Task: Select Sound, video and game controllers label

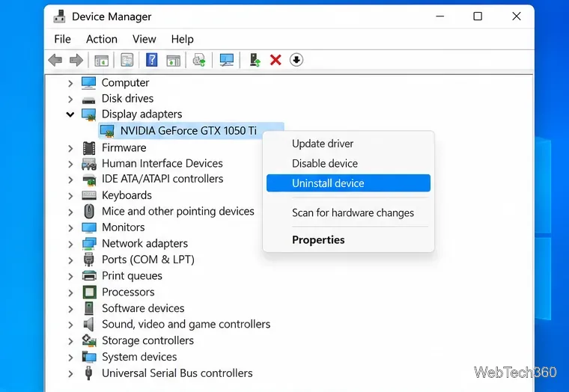Action: [x=186, y=324]
